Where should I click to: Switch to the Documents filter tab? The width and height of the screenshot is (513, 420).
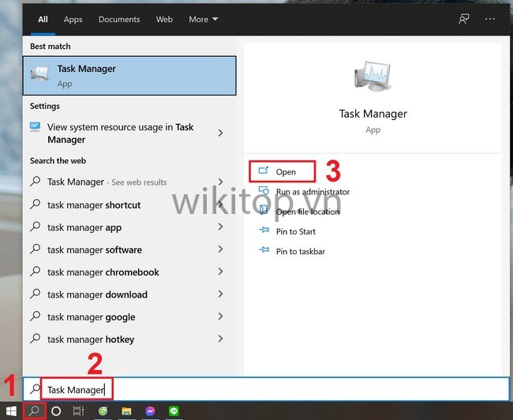tap(119, 19)
